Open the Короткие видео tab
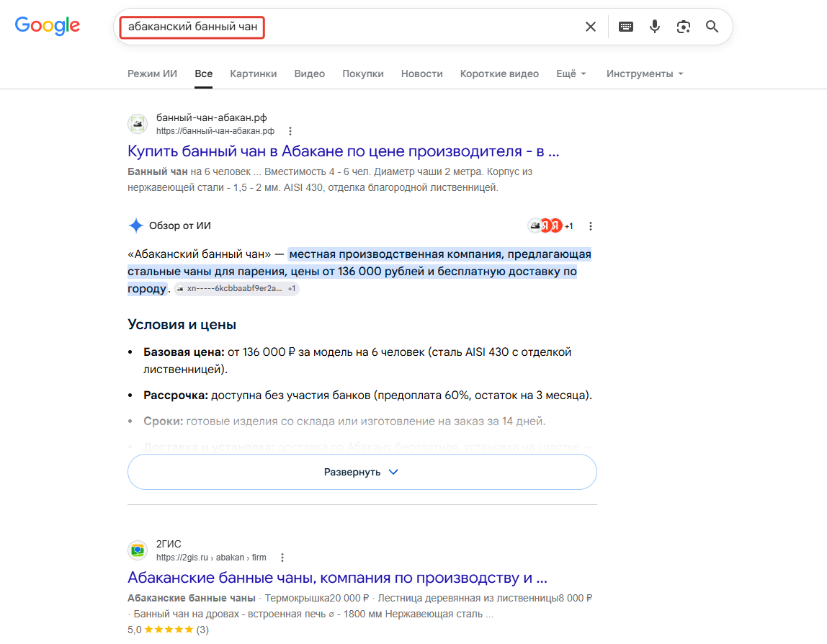827x644 pixels. coord(499,74)
